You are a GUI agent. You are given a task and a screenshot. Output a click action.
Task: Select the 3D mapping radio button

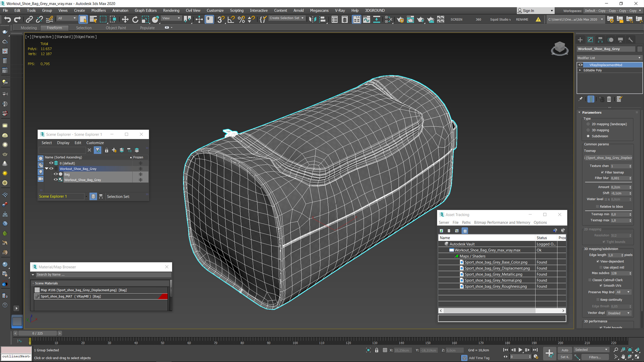pos(588,130)
